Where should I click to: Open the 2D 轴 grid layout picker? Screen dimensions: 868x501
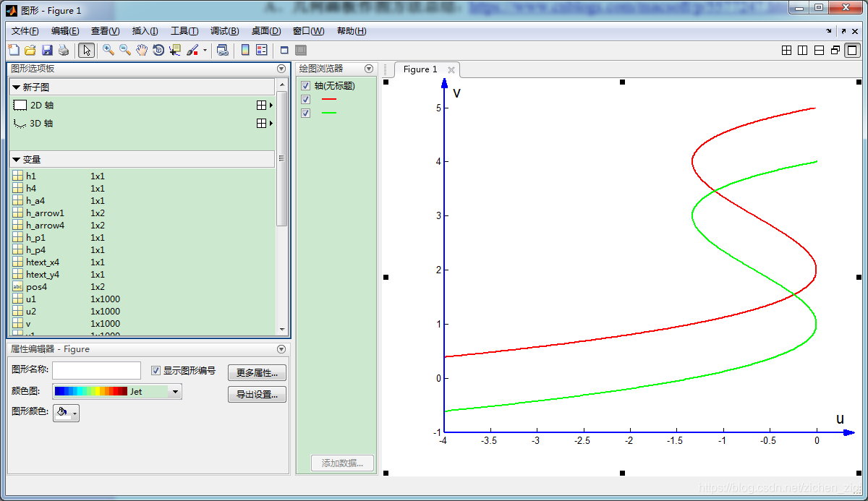pos(265,105)
